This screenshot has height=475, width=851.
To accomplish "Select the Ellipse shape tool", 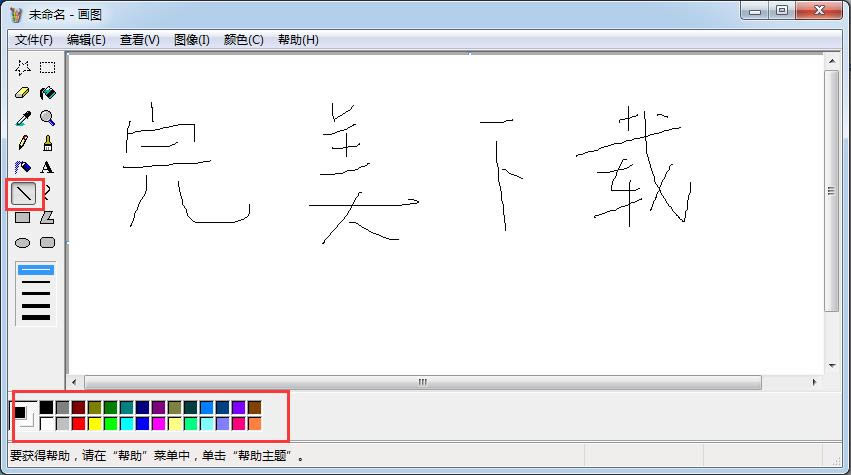I will tap(23, 243).
